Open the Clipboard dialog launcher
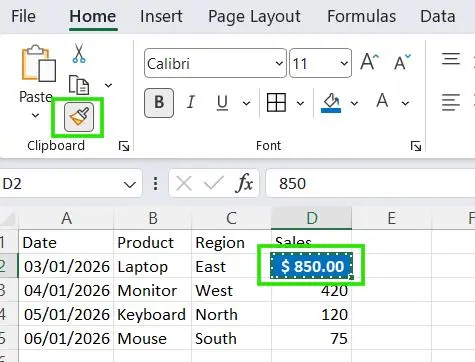This screenshot has height=362, width=475. [124, 146]
